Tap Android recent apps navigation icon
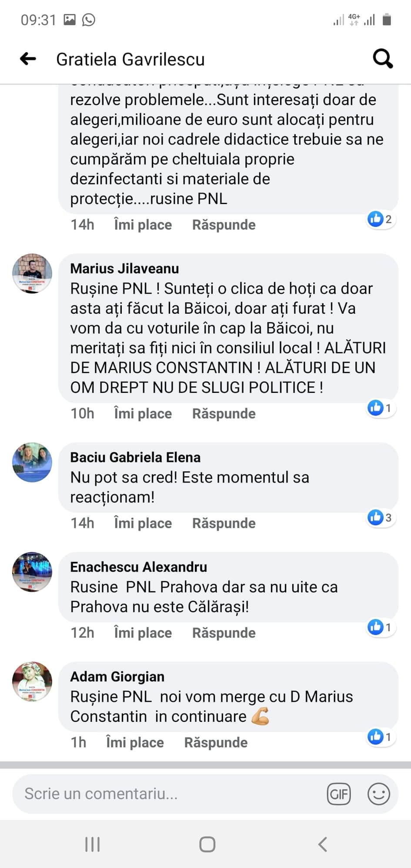 93,845
